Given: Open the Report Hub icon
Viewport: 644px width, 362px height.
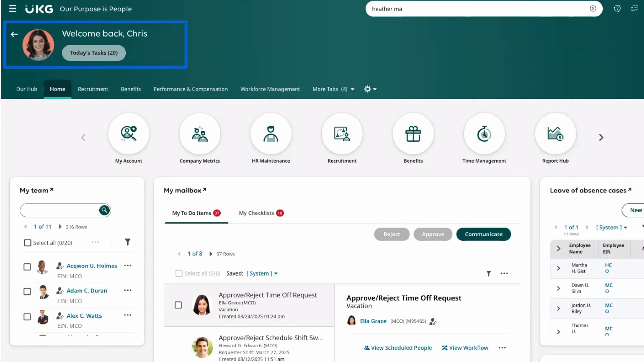Looking at the screenshot, I should (x=555, y=133).
